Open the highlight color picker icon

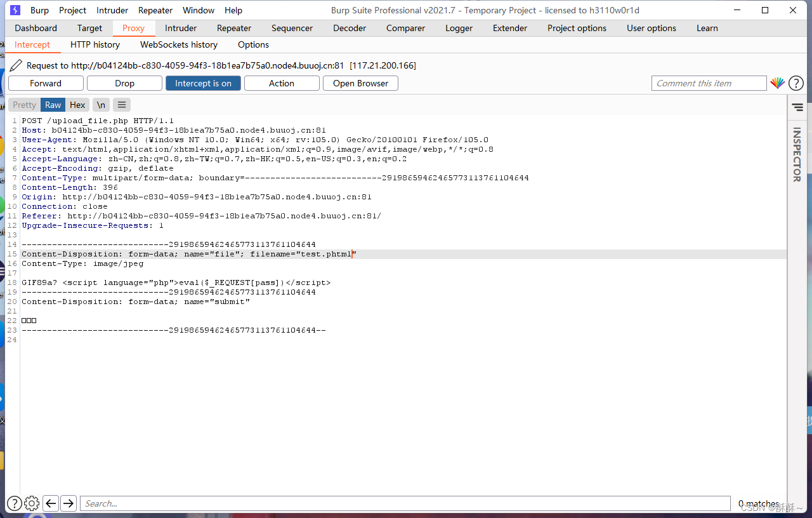[x=777, y=83]
